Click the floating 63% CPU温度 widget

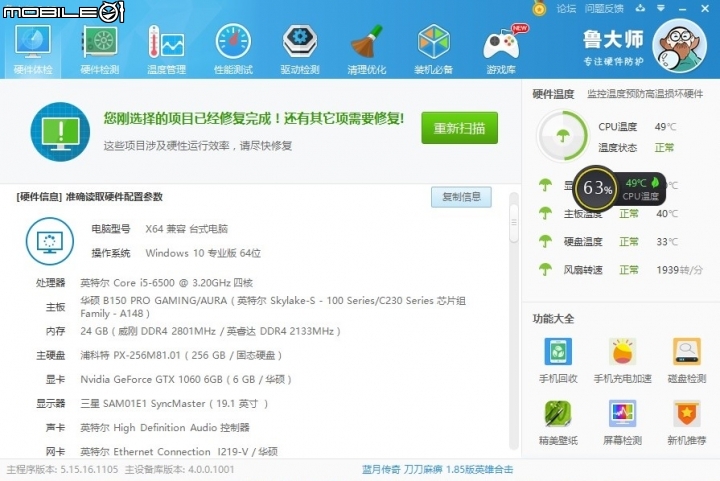tap(619, 189)
